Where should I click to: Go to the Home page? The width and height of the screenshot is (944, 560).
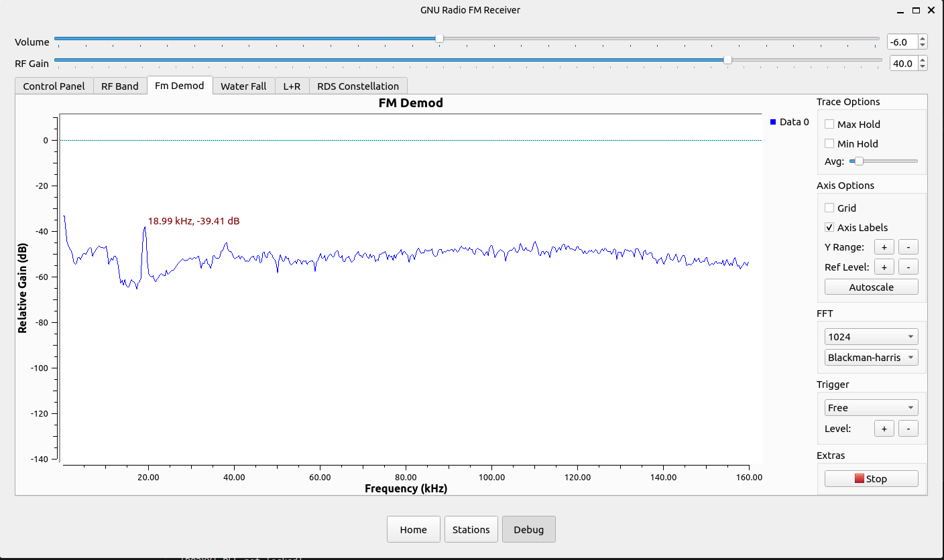point(413,529)
